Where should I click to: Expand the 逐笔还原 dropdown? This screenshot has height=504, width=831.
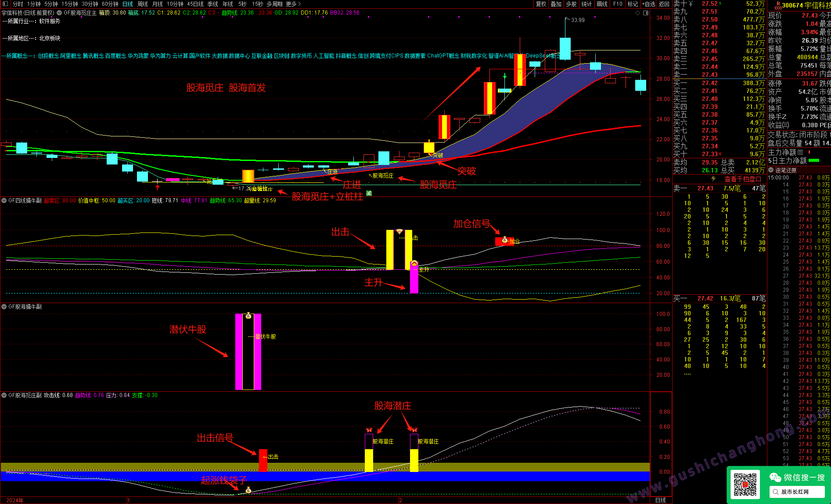coord(771,170)
